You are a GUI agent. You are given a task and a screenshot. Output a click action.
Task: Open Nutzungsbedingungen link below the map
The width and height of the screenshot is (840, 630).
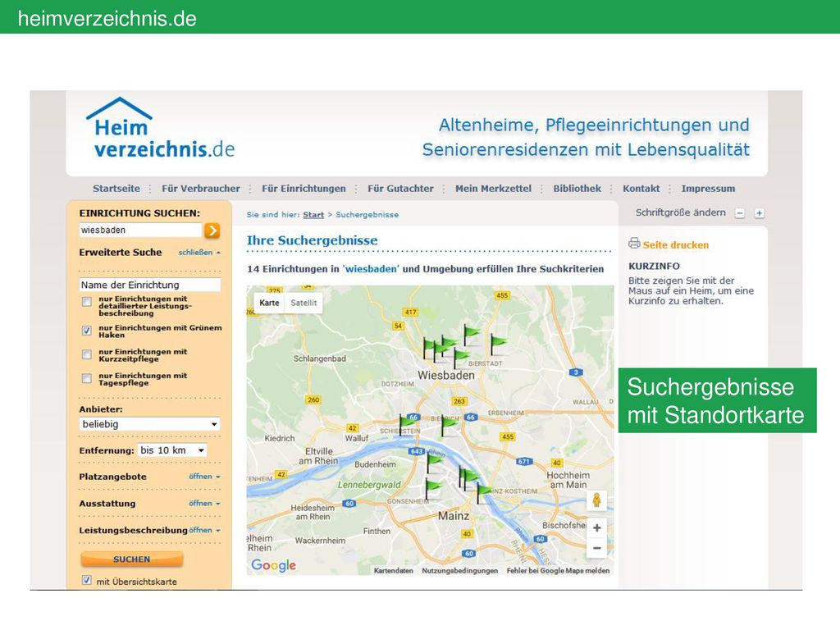pyautogui.click(x=459, y=571)
